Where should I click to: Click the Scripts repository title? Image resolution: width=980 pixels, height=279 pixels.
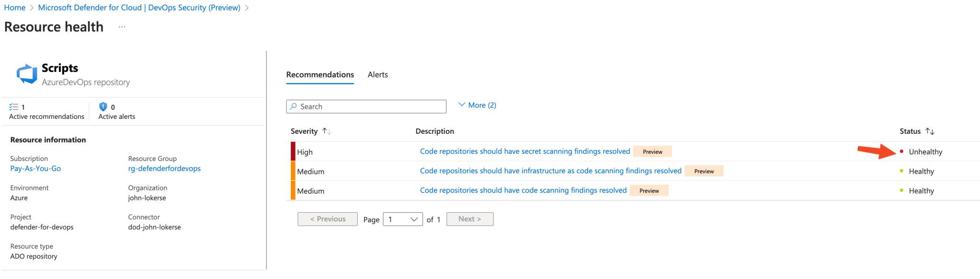click(60, 68)
